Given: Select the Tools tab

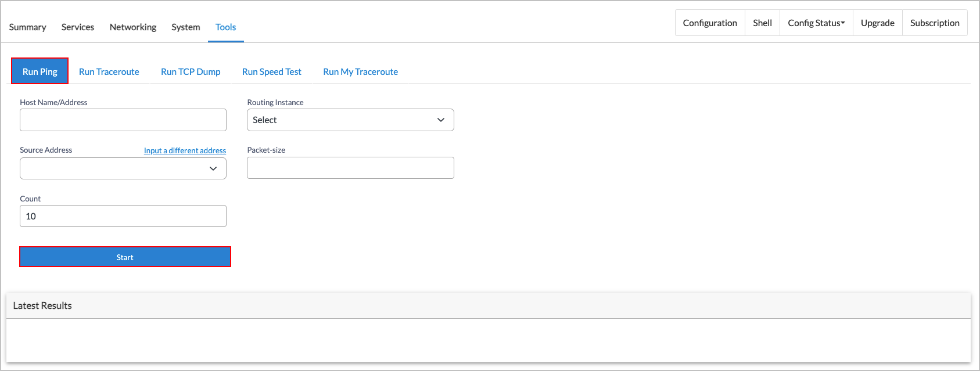Looking at the screenshot, I should (225, 27).
